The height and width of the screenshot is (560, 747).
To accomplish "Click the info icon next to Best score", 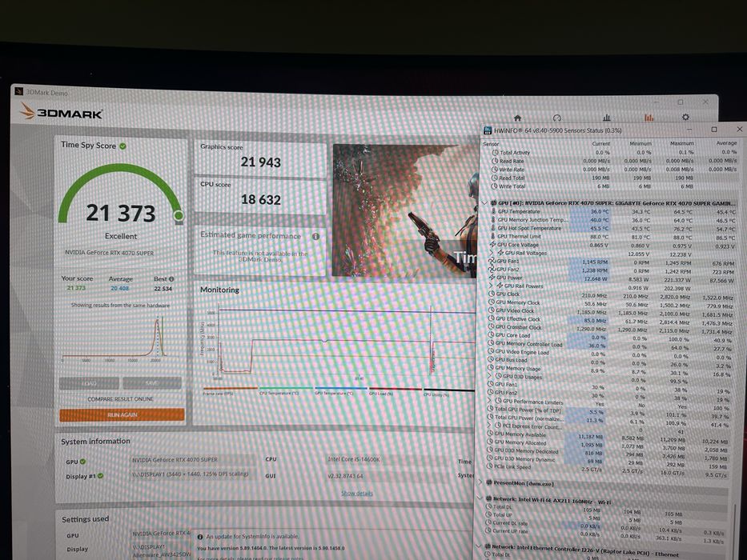I will coord(171,279).
